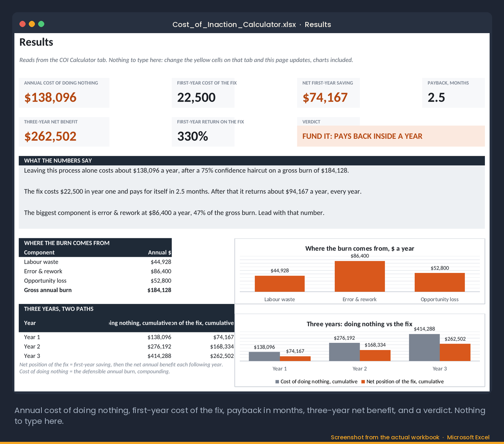Image resolution: width=504 pixels, height=444 pixels.
Task: Click the grey Year 3 bar in the chart
Action: click(x=424, y=347)
